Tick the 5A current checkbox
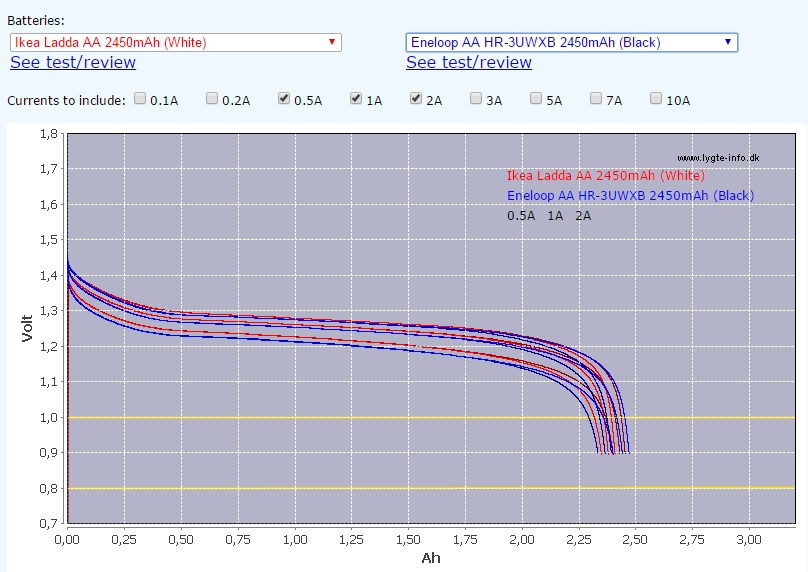The image size is (808, 572). [x=537, y=99]
